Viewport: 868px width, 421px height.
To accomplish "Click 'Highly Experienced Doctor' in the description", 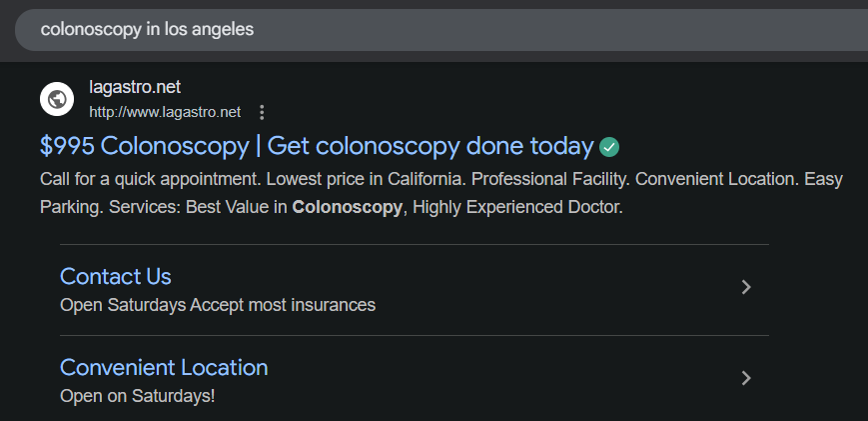I will 517,208.
